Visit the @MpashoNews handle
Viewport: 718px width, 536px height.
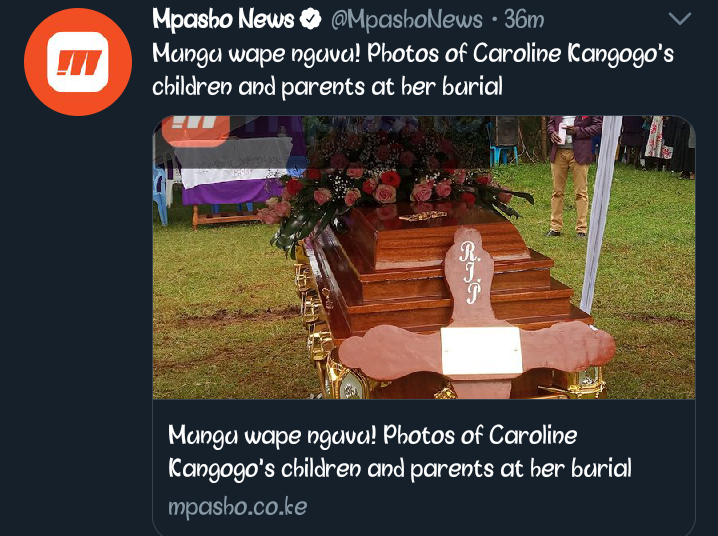pyautogui.click(x=406, y=20)
